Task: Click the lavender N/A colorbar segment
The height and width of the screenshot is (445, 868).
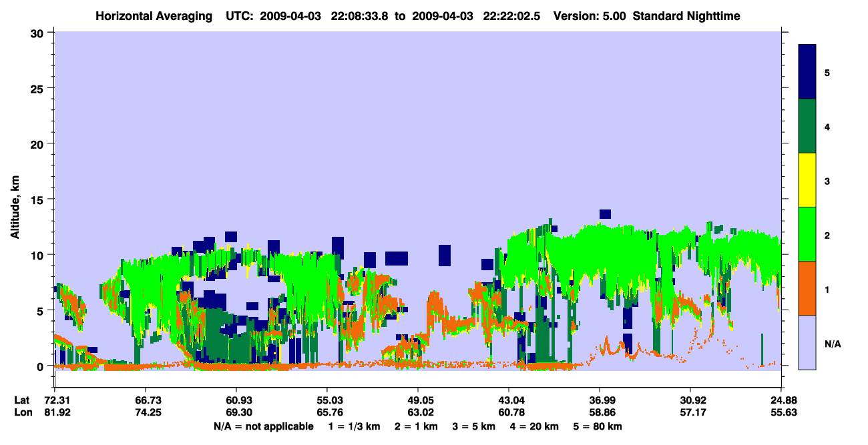Action: point(807,342)
